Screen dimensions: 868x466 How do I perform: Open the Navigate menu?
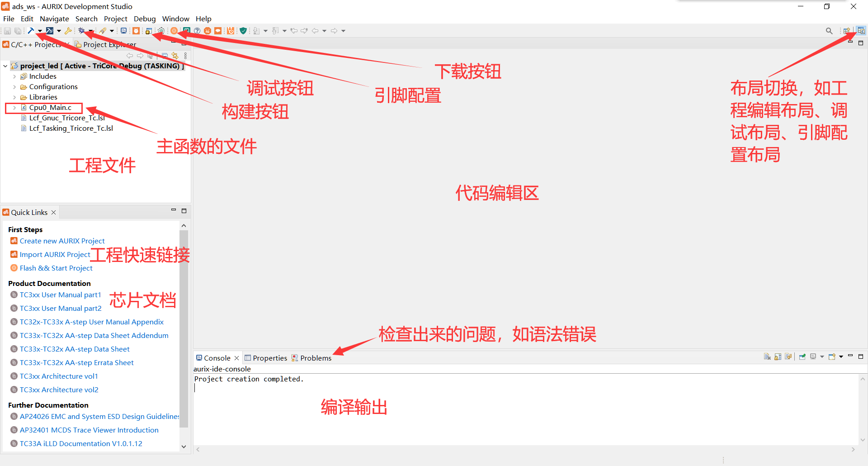[54, 19]
